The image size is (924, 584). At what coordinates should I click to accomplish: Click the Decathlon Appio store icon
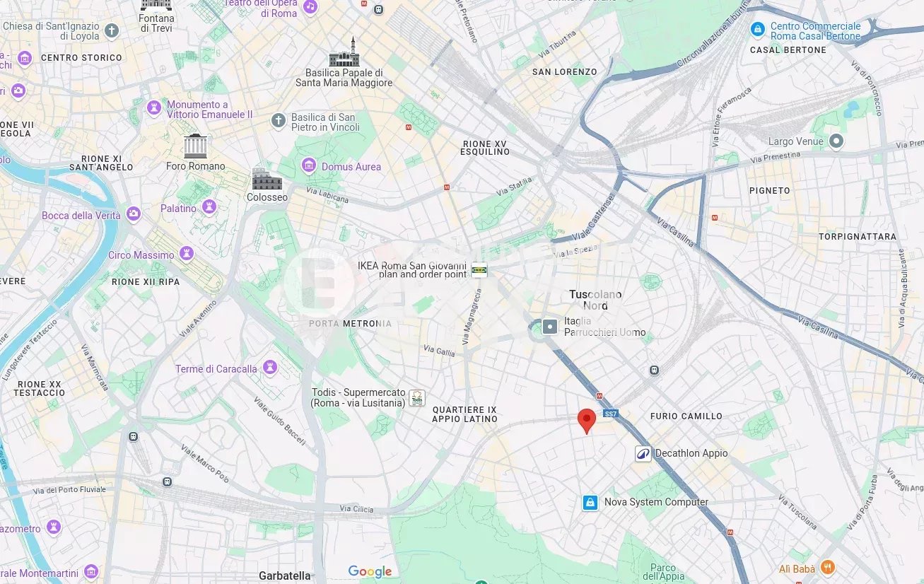[643, 453]
